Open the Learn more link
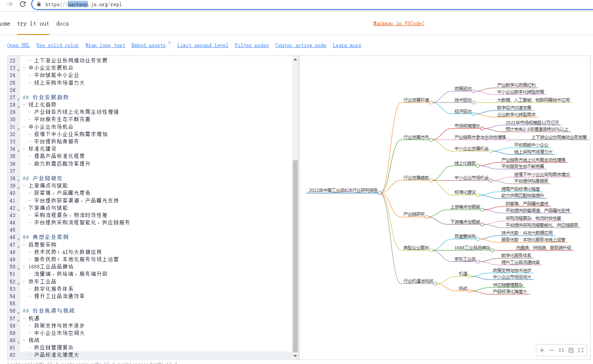This screenshot has height=364, width=593. point(347,45)
